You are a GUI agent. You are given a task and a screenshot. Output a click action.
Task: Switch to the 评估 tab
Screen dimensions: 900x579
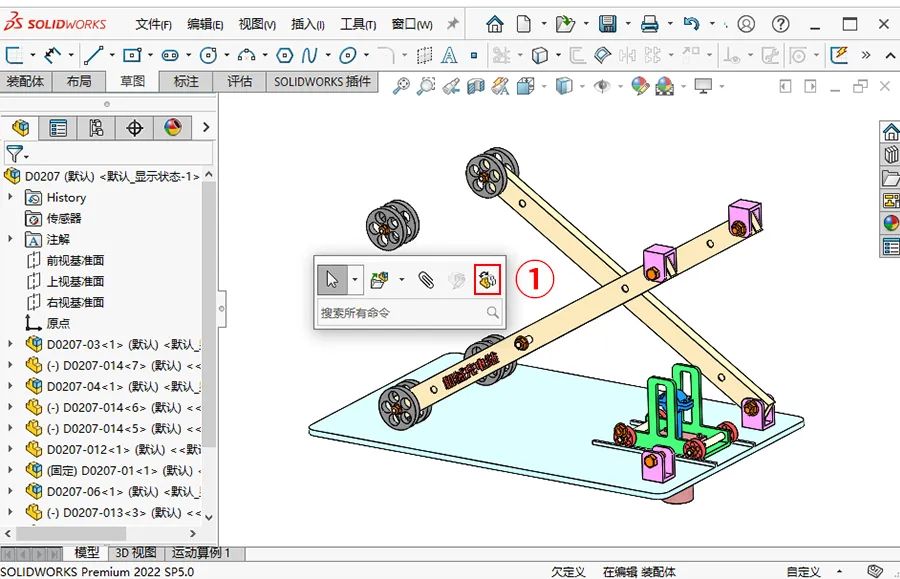(239, 81)
